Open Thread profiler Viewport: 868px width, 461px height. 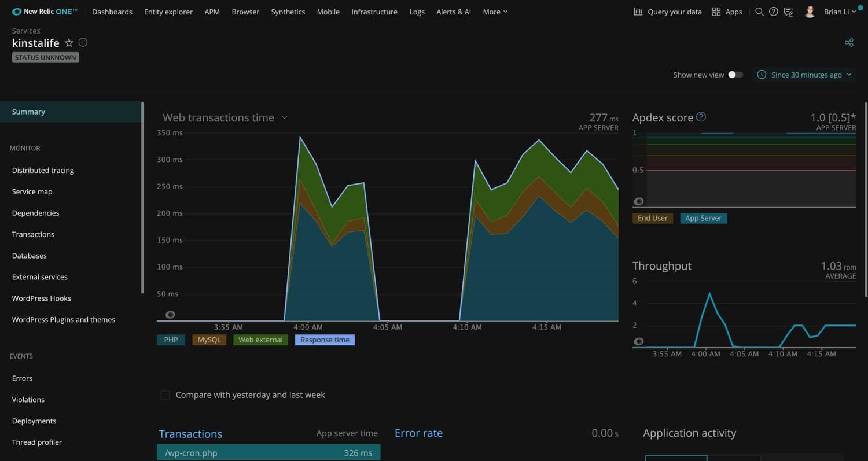(36, 442)
